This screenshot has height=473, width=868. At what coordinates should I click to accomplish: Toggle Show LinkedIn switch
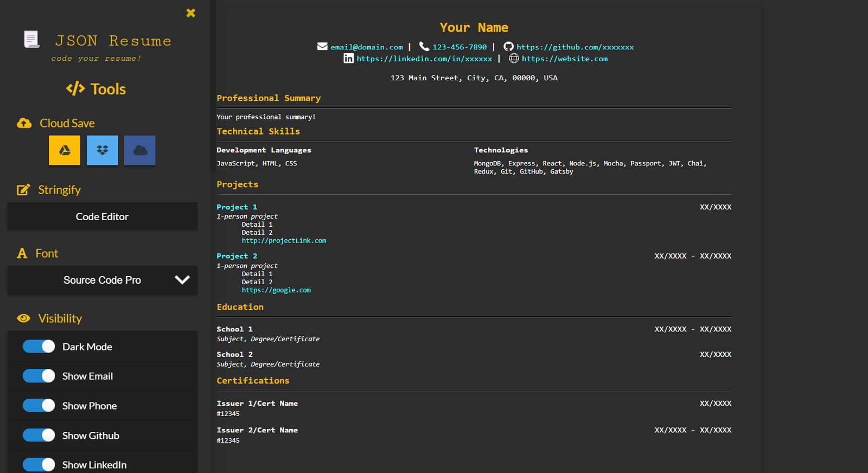(39, 465)
